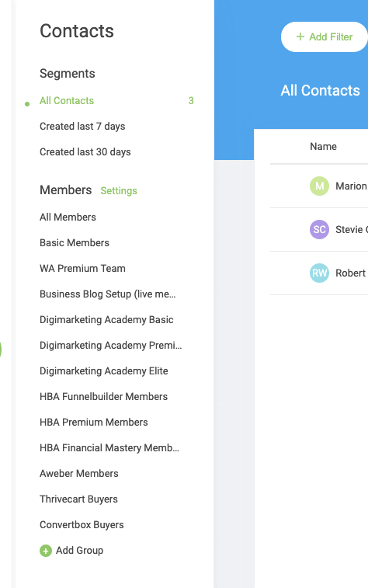The image size is (368, 588).
Task: Open Members Settings link
Action: [119, 191]
